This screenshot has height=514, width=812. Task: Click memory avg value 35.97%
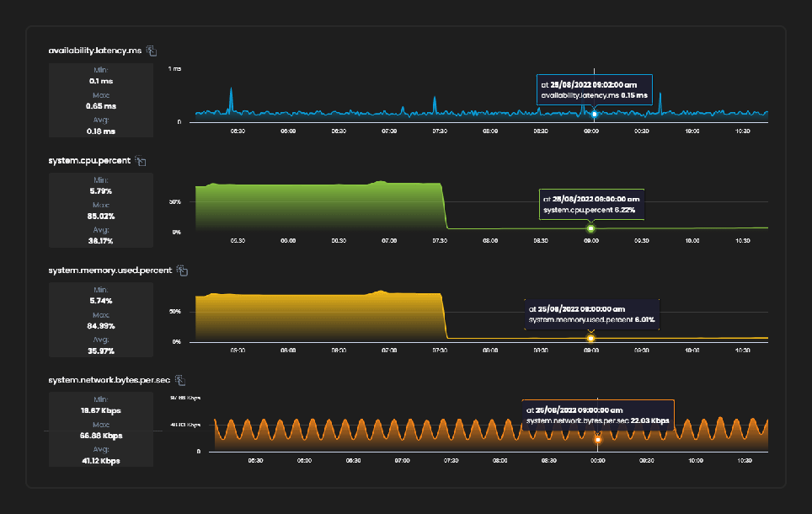coord(101,351)
